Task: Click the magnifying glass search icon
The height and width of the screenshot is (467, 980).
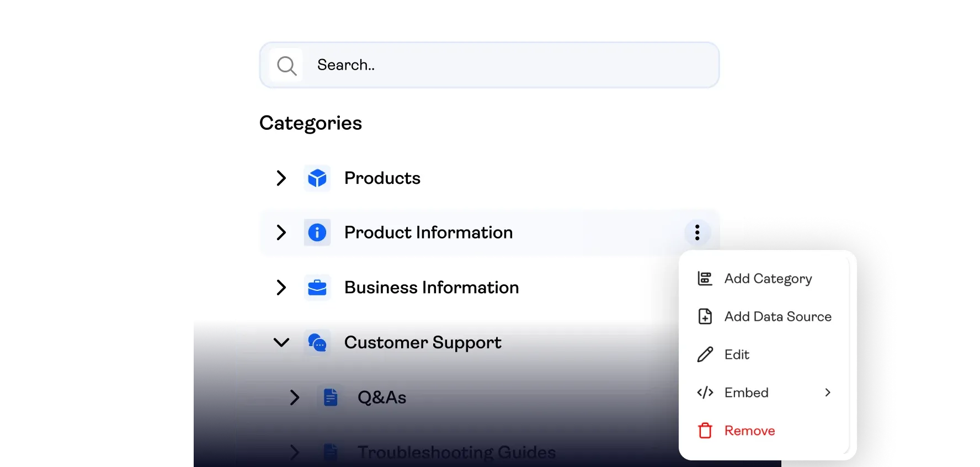Action: 286,66
